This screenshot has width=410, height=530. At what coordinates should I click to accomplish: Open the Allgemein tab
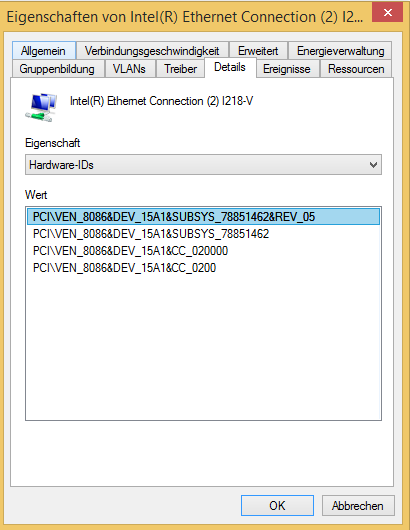[x=44, y=51]
